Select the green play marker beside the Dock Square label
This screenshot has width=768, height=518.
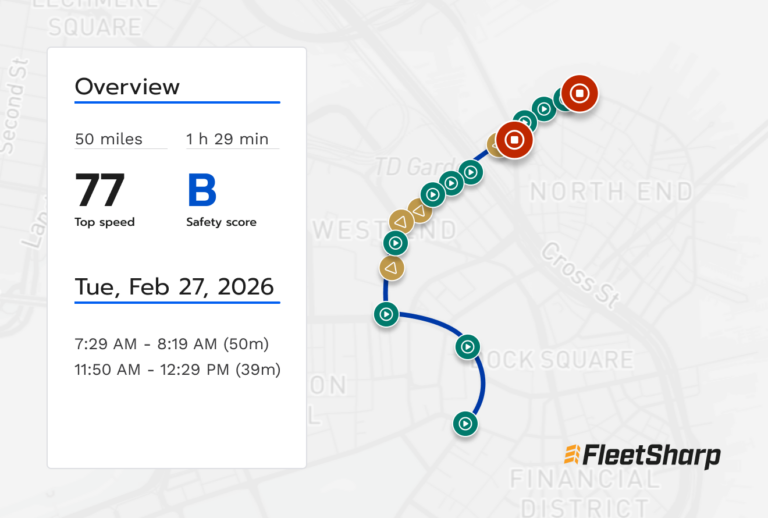point(467,347)
